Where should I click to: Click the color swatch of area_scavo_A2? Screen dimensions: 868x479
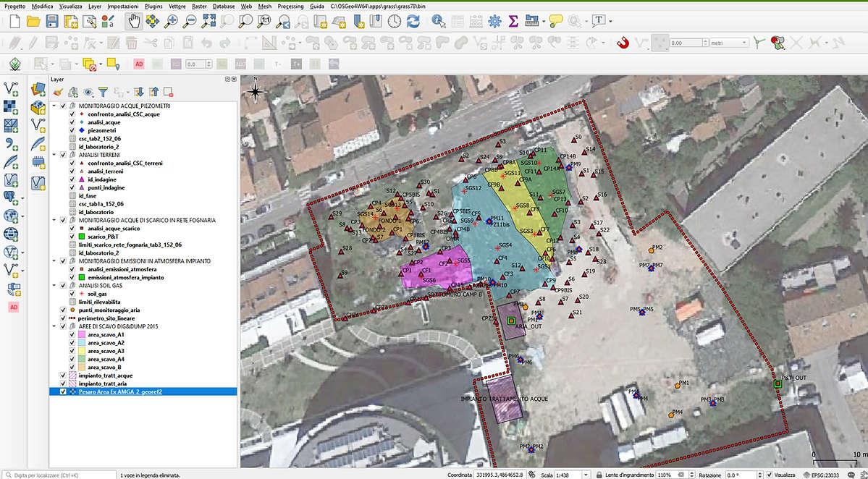(x=81, y=342)
